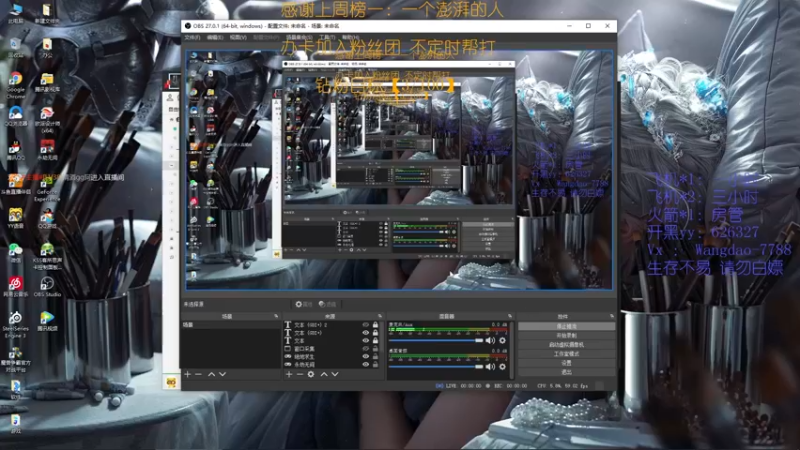Click the 停止推流 button
Screen dimensions: 800x450
[566, 326]
